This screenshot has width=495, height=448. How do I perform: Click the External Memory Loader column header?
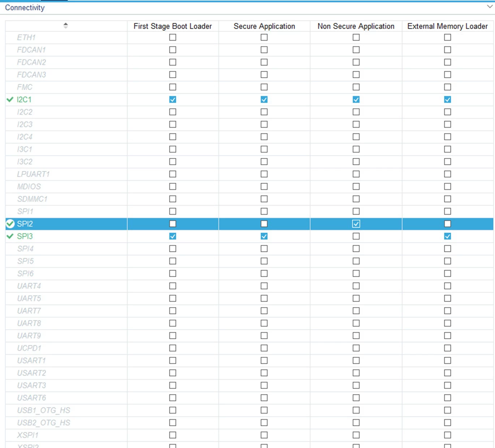click(447, 26)
